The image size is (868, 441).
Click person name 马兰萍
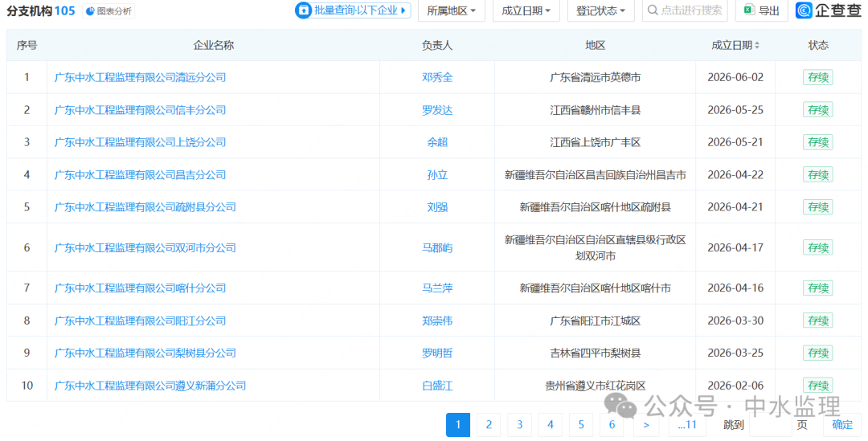point(437,288)
